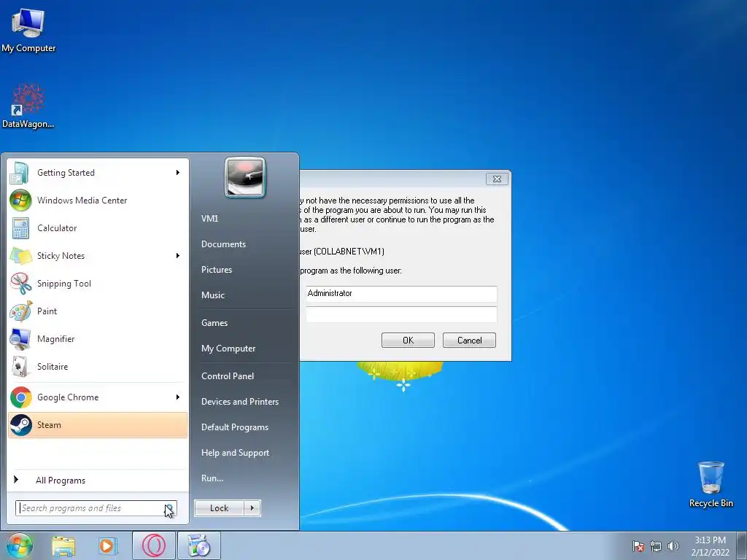This screenshot has width=747, height=560.
Task: Click the Getting Started icon in Start menu
Action: [20, 173]
